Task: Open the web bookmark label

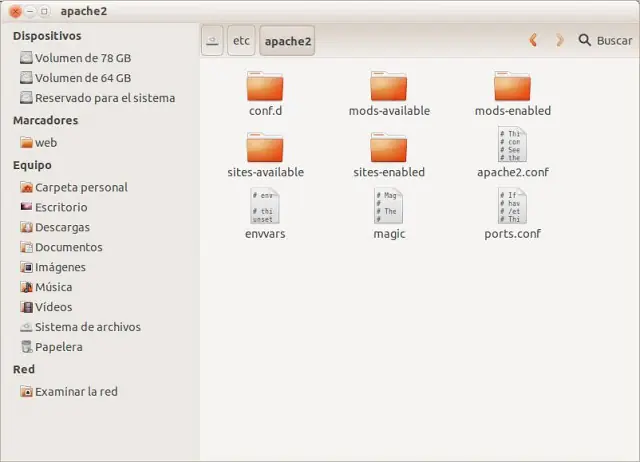Action: (x=46, y=143)
